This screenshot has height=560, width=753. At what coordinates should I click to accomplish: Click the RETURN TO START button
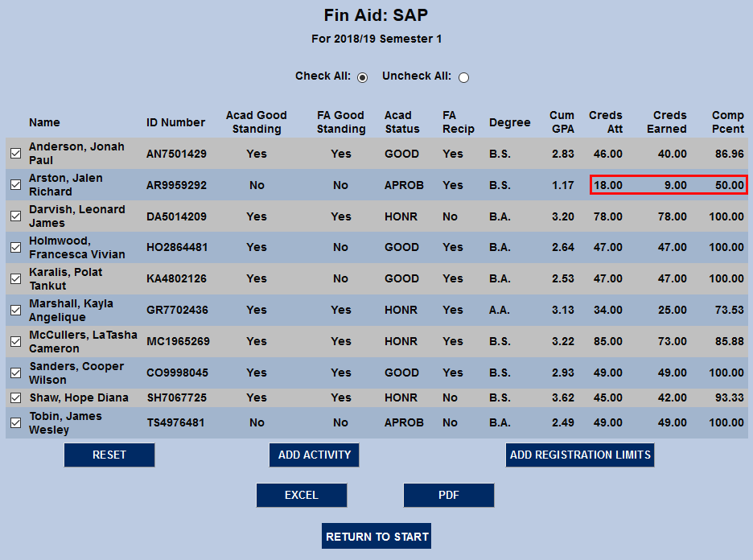coord(376,536)
